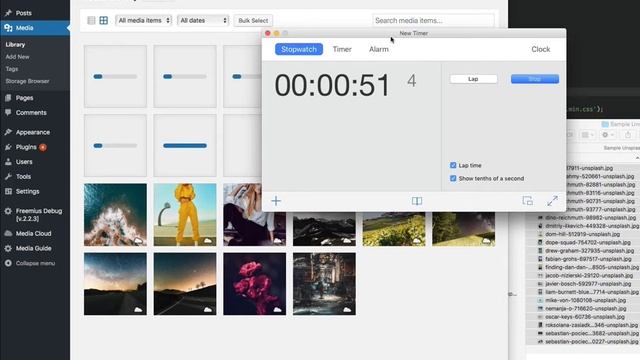The width and height of the screenshot is (640, 360).
Task: Click the Media Guide gear icon
Action: pos(8,248)
